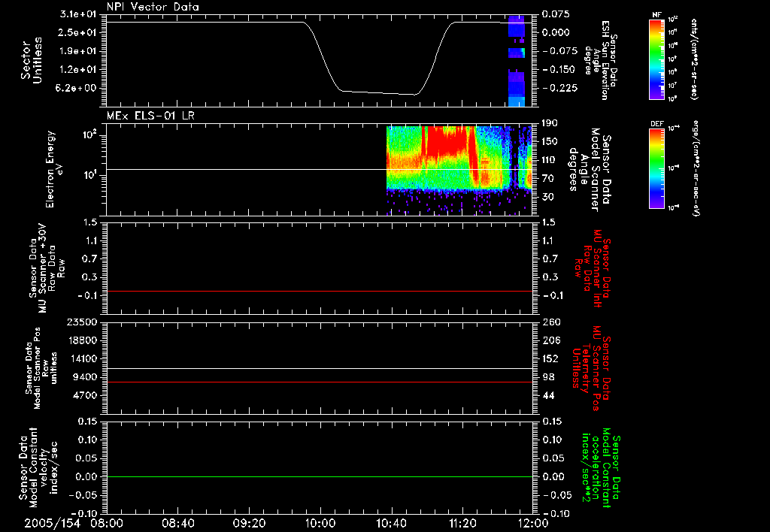Click the green constant velocity line
The height and width of the screenshot is (532, 770).
tap(319, 476)
